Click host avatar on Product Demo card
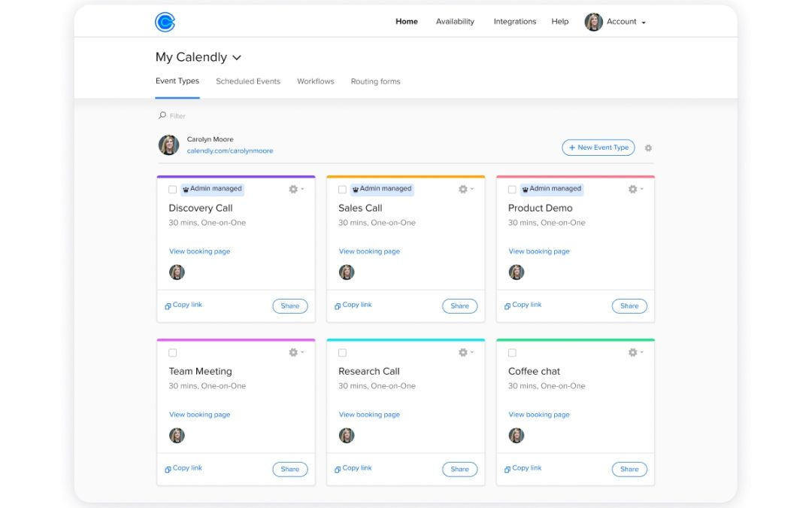Image resolution: width=812 pixels, height=508 pixels. (x=517, y=272)
